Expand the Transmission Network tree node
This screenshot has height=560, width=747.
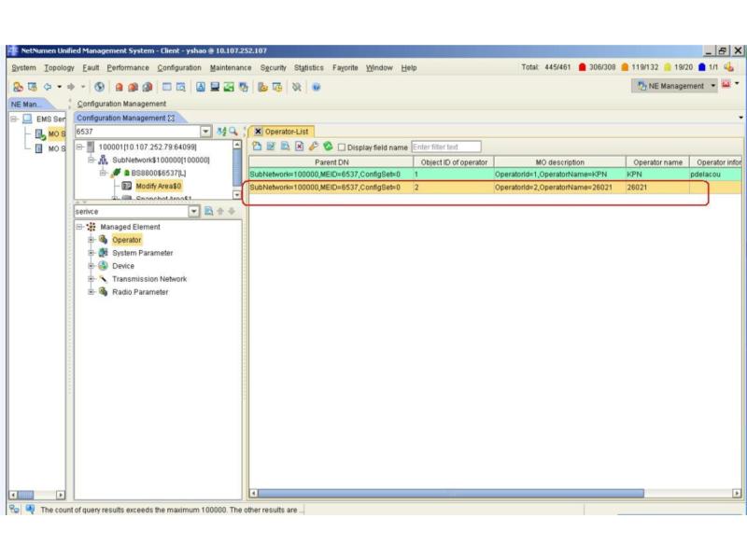coord(91,278)
